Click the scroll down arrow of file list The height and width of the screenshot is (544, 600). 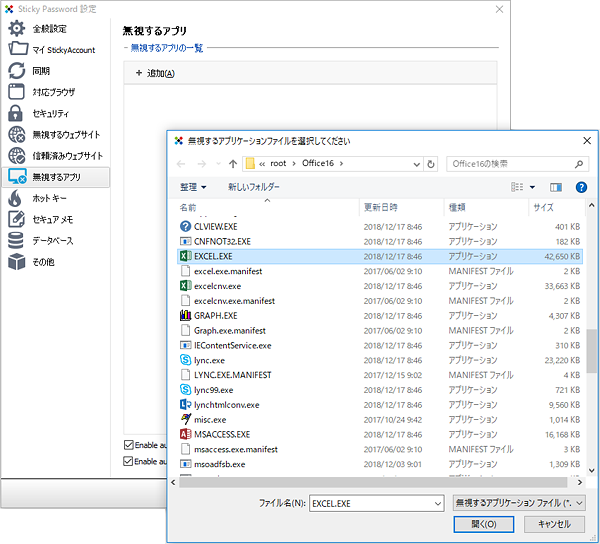(592, 471)
